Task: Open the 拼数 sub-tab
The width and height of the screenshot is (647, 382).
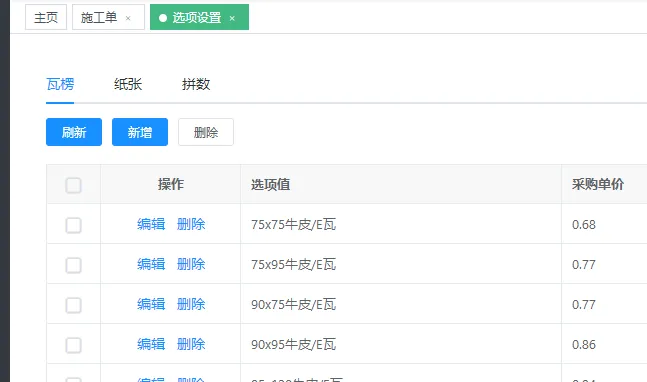Action: 196,84
